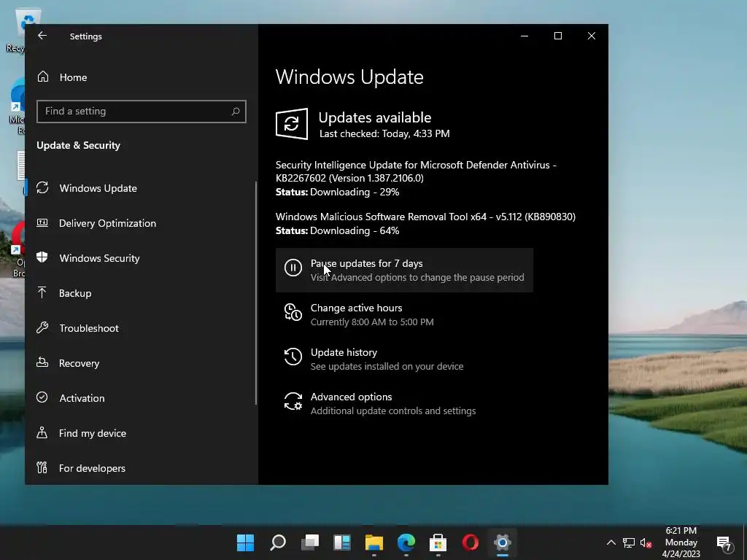
Task: Open the Home icon in sidebar
Action: [x=43, y=77]
